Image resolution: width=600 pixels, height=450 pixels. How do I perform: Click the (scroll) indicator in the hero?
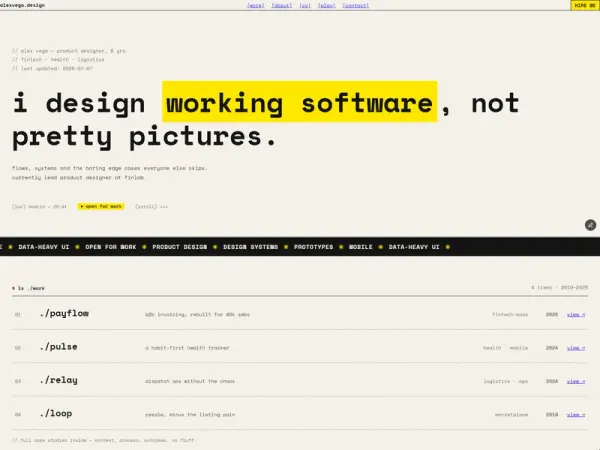point(152,206)
